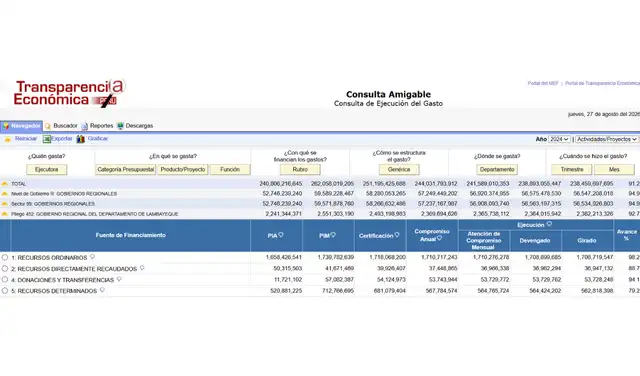
Task: Click the Genérica button
Action: coord(399,169)
